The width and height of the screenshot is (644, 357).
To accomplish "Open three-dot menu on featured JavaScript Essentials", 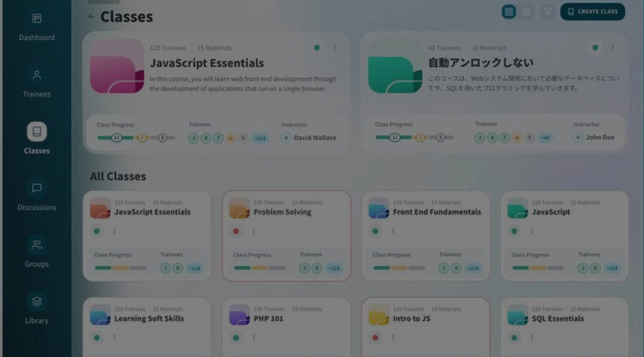I will tap(334, 48).
